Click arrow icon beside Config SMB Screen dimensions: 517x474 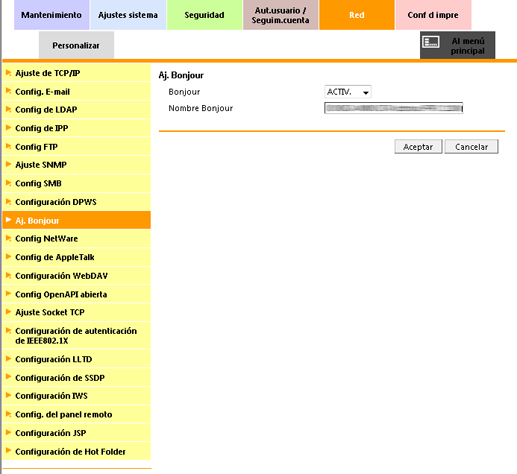click(9, 183)
